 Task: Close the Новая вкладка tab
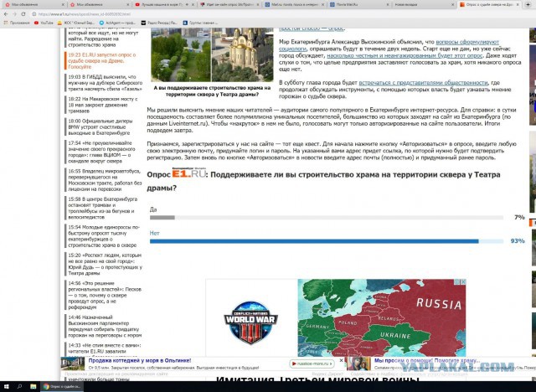[452, 5]
